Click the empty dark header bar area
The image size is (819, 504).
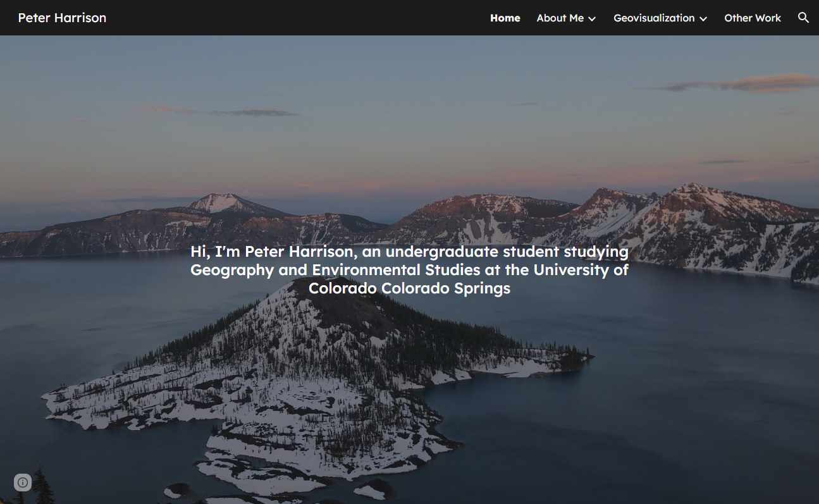[x=297, y=18]
